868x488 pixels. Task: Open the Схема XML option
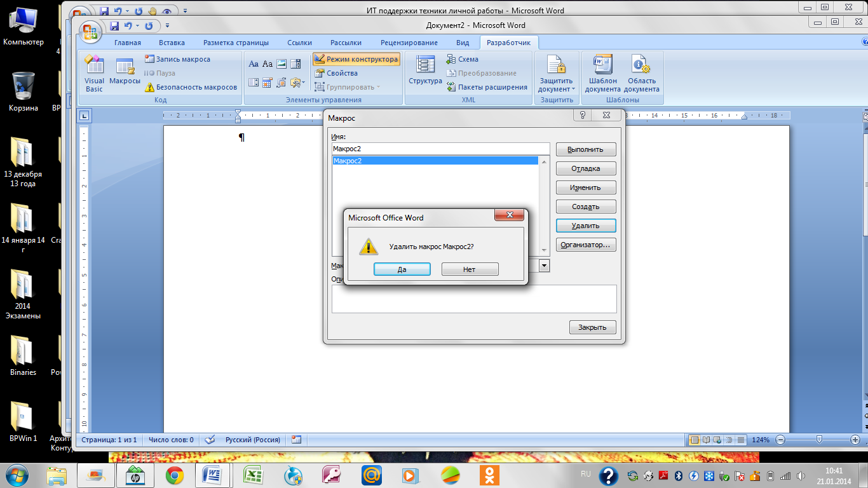tap(462, 59)
